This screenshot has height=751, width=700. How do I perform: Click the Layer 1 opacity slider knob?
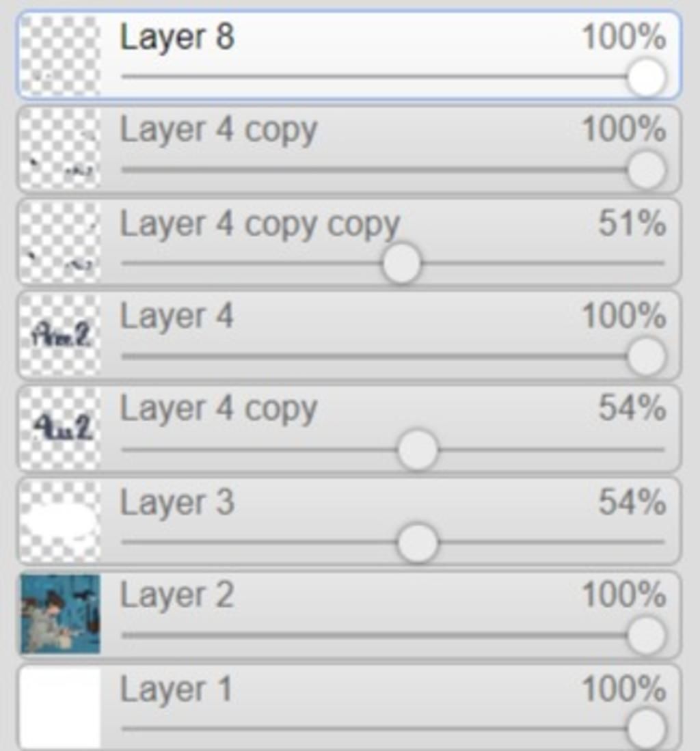[x=647, y=729]
